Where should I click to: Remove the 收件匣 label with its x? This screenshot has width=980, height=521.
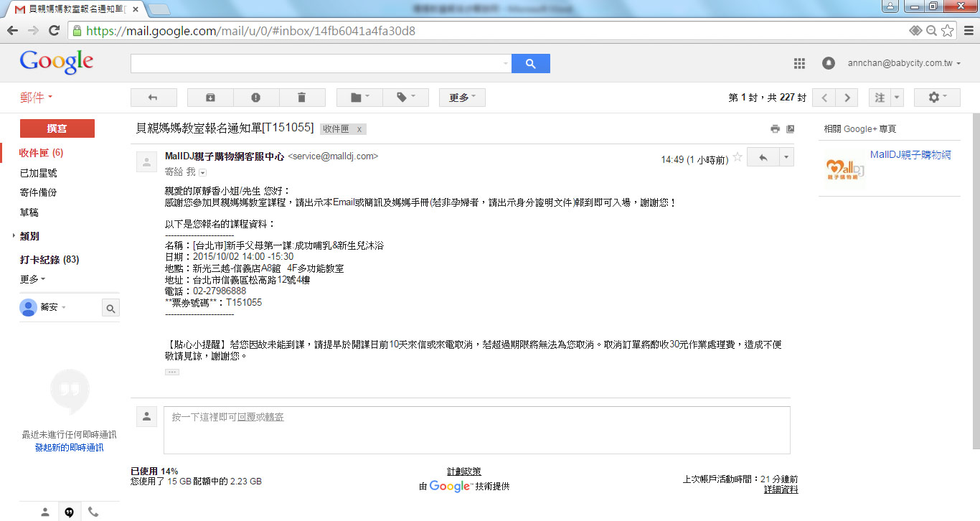point(357,128)
